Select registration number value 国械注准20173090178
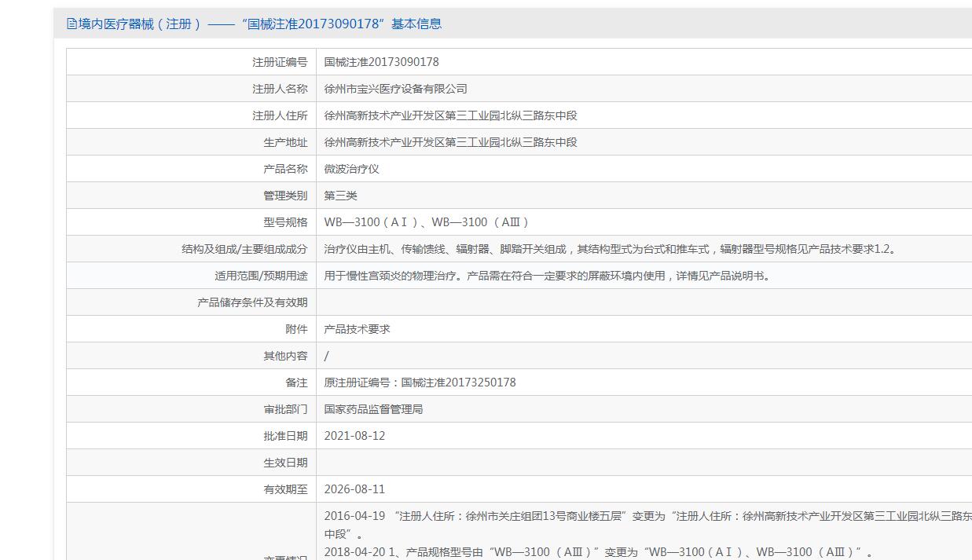The image size is (972, 560). click(382, 62)
